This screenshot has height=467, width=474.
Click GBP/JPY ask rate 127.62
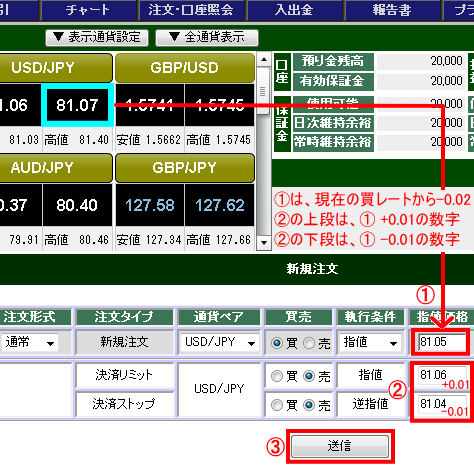pos(220,205)
